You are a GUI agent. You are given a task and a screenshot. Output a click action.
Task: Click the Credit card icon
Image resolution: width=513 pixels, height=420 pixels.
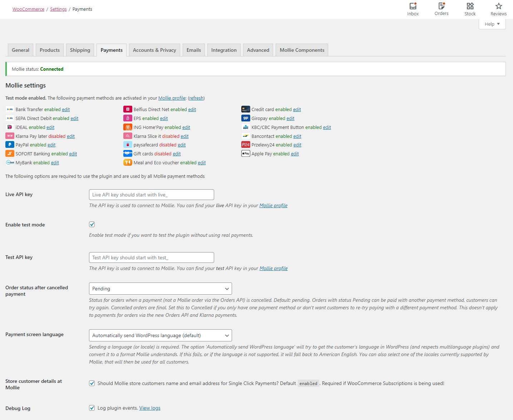click(x=246, y=109)
